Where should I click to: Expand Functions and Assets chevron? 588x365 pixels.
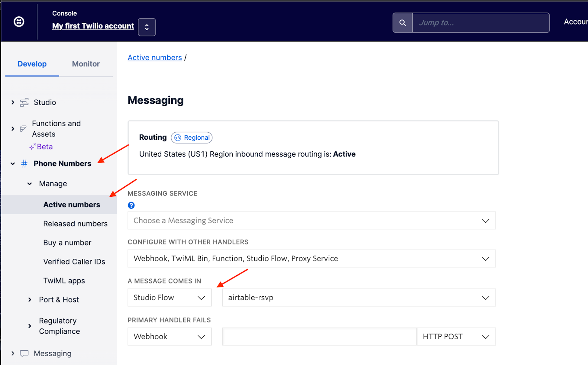(x=13, y=129)
